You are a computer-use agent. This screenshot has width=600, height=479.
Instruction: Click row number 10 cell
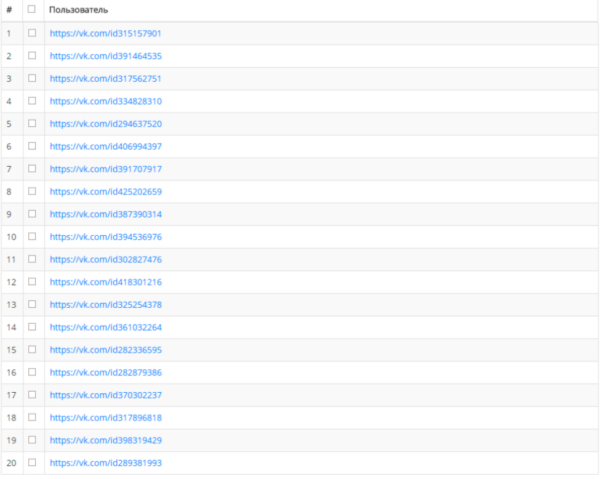click(11, 237)
